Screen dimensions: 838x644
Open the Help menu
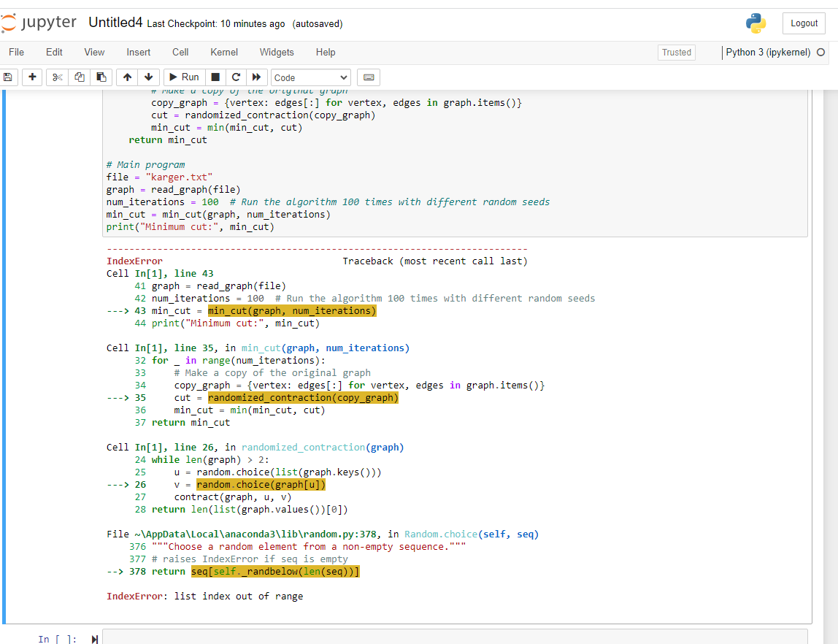[x=326, y=53]
